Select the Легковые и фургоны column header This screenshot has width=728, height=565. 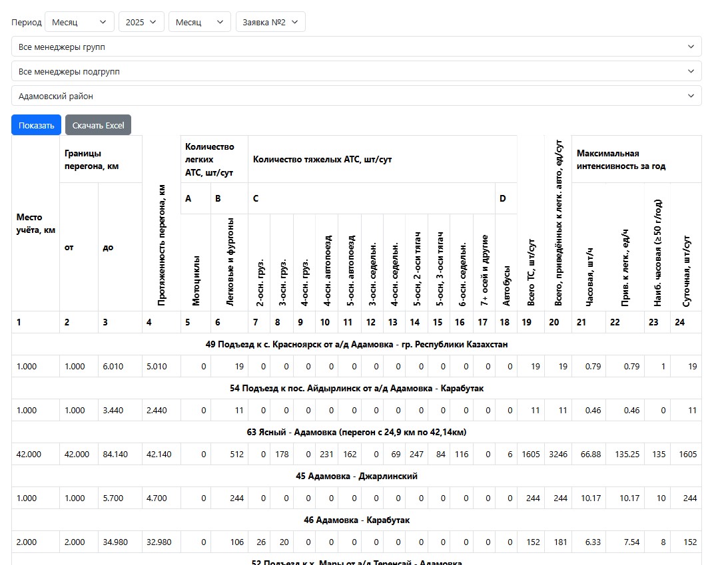pyautogui.click(x=230, y=263)
